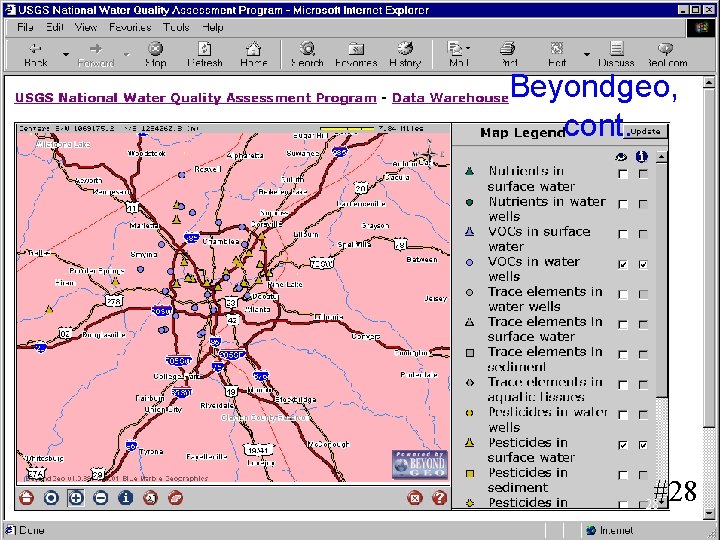The image size is (720, 540).
Task: Open the Favorites menu
Action: point(130,28)
